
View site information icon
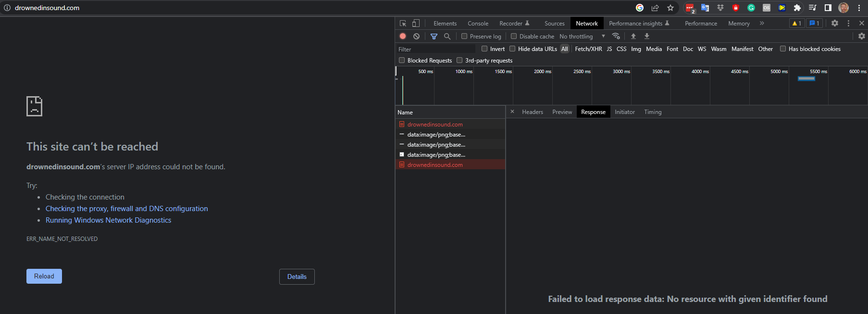[7, 8]
